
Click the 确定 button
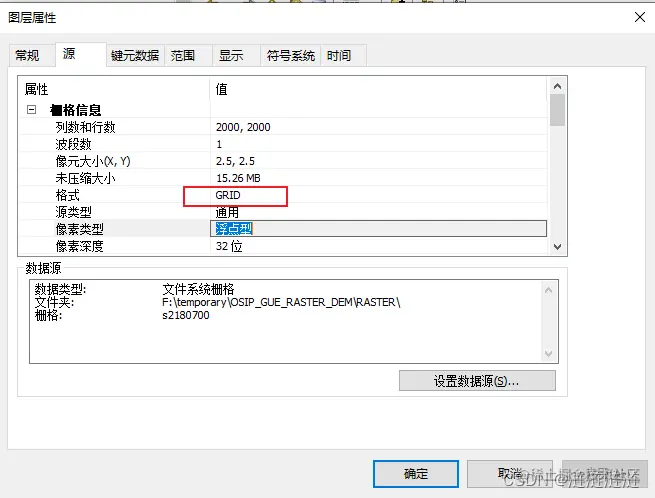[x=416, y=474]
